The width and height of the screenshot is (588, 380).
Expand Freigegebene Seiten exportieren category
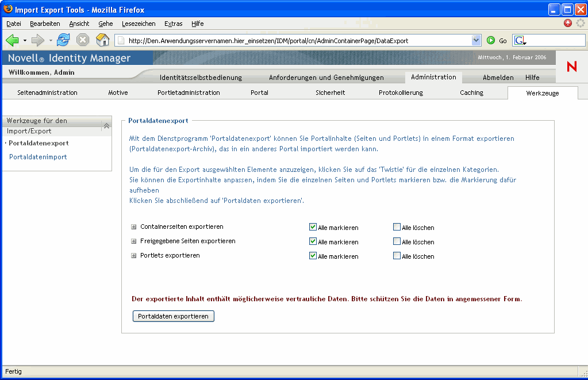(x=134, y=241)
